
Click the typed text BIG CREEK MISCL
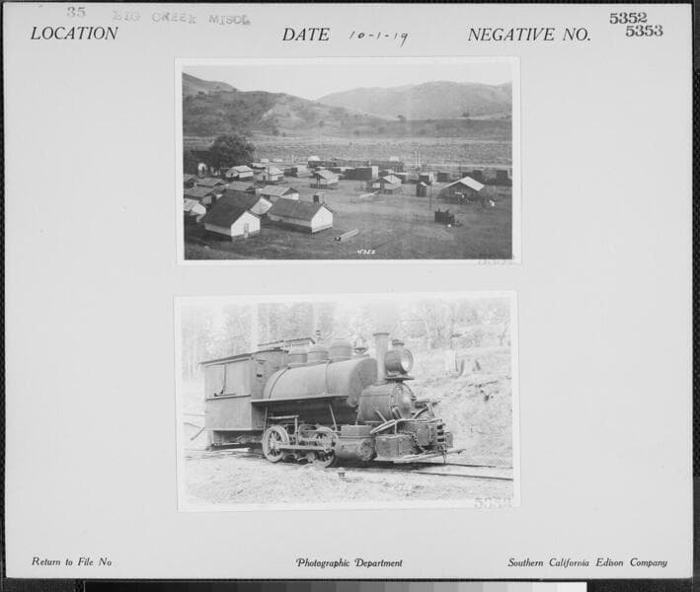pos(180,17)
